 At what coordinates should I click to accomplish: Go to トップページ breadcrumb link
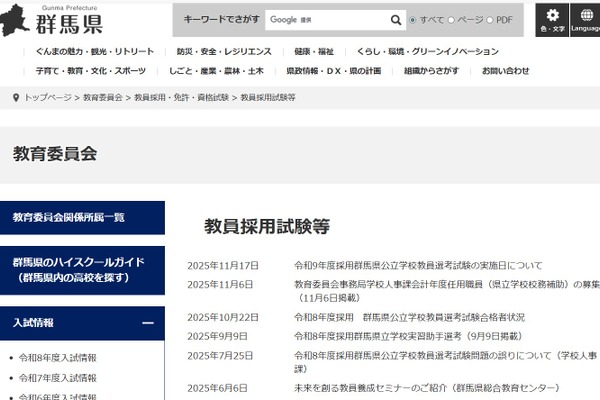coord(48,98)
